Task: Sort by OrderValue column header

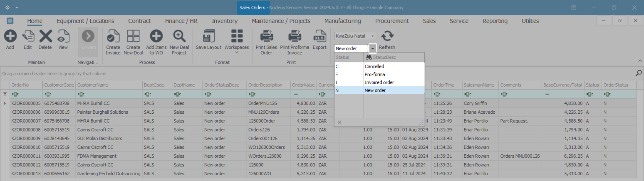Action: (x=303, y=85)
